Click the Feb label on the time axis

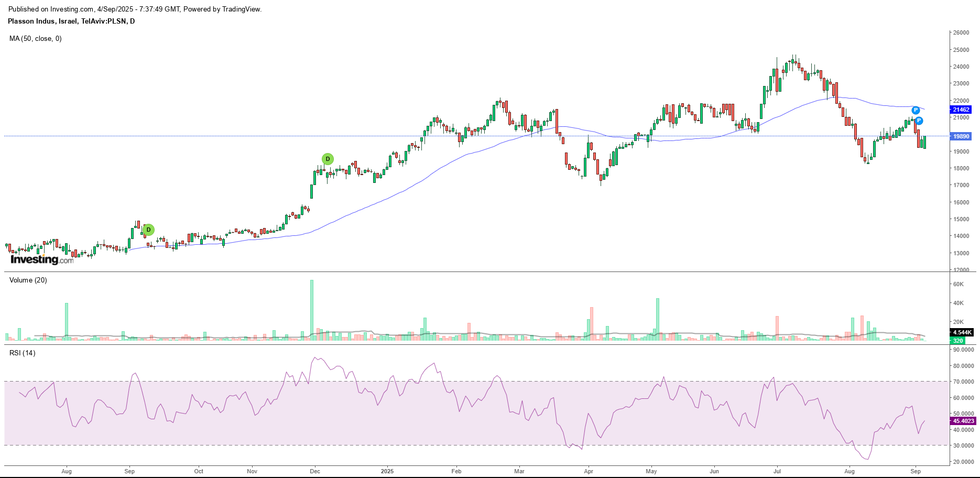[x=456, y=471]
